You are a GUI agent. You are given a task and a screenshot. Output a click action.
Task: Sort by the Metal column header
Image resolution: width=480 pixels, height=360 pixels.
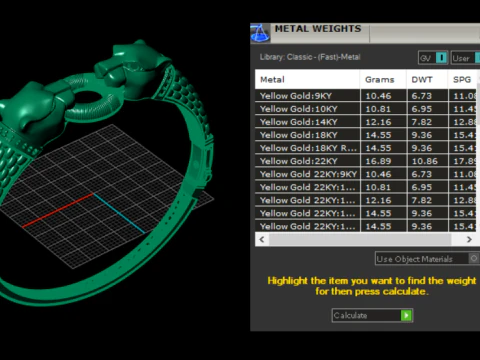(307, 80)
